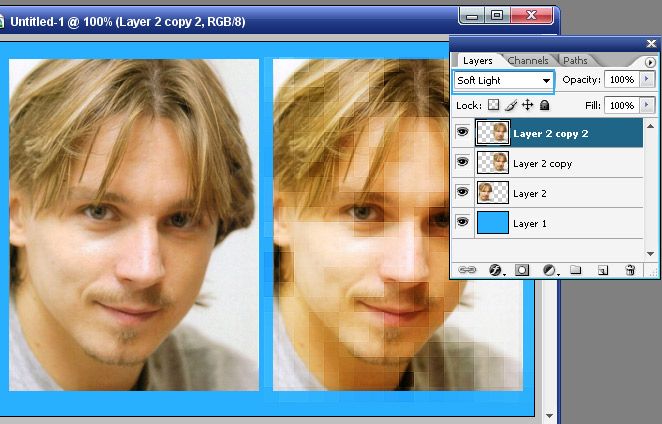This screenshot has height=424, width=662.
Task: Create a new layer group folder
Action: coord(575,269)
